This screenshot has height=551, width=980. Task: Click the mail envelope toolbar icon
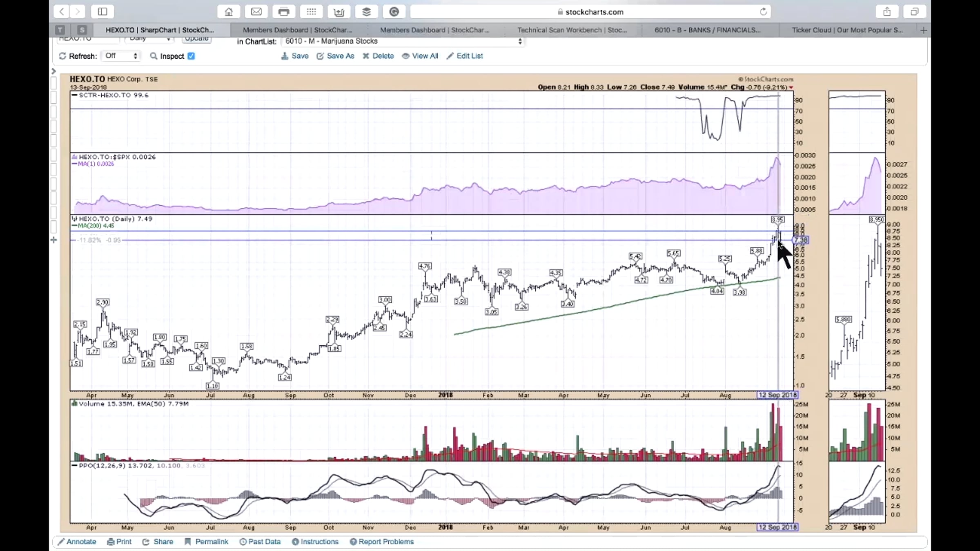click(x=256, y=12)
